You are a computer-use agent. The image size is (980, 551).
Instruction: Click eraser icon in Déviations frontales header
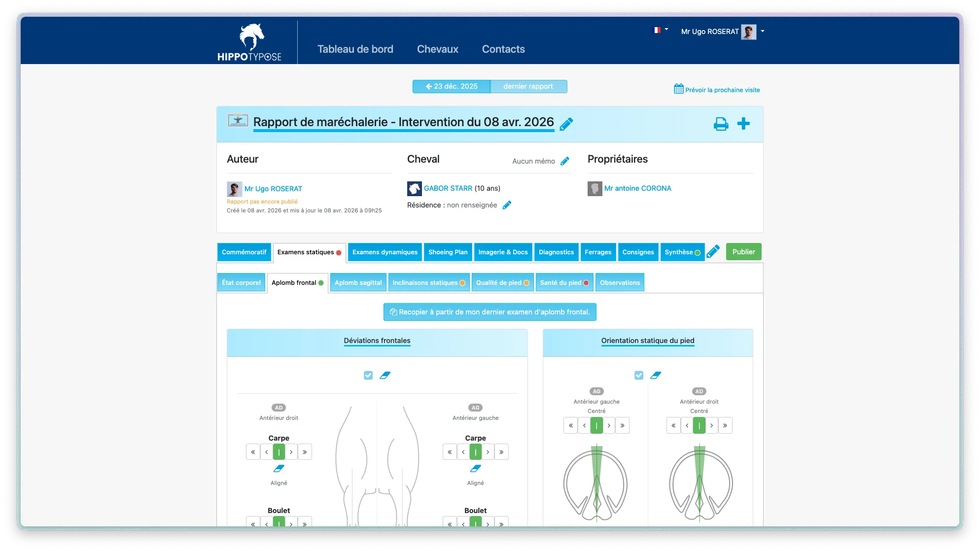385,376
